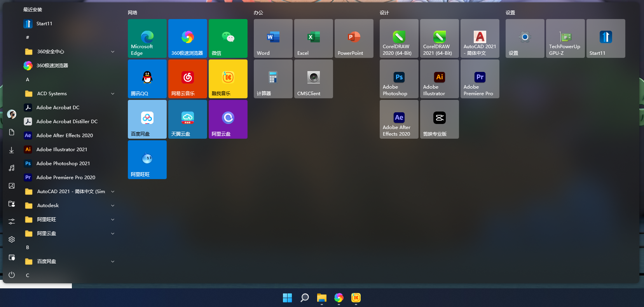This screenshot has height=307, width=644.
Task: Open Adobe Acrobat DC in app list
Action: pos(70,108)
